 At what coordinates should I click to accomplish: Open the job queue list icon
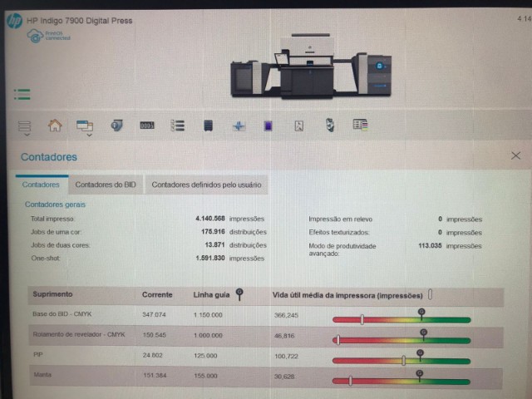[177, 126]
